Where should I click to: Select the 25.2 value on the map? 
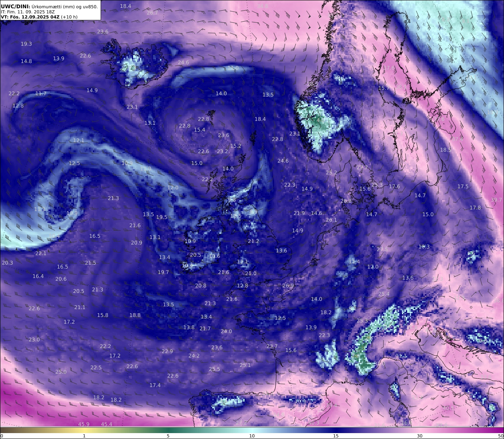[332, 173]
